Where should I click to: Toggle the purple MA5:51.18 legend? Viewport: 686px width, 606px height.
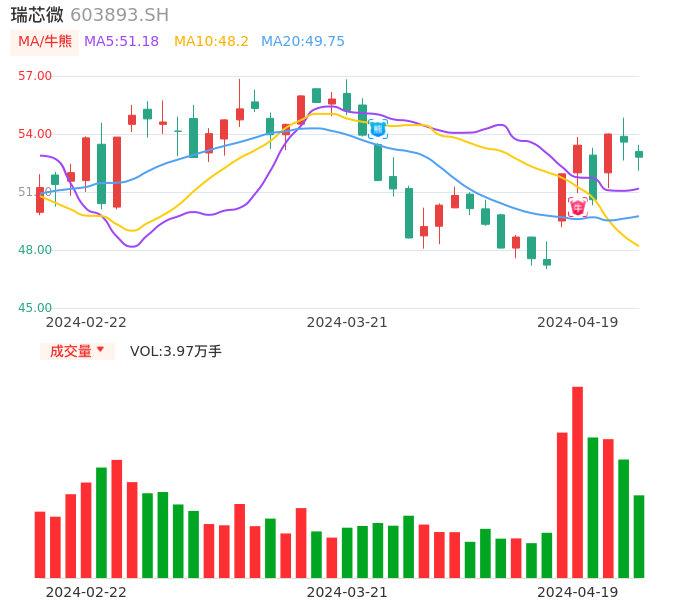(x=121, y=42)
